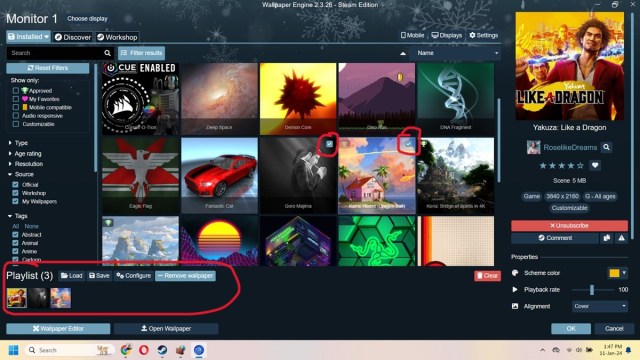Enable the Customizable filter checkbox
The width and height of the screenshot is (640, 360).
click(16, 124)
